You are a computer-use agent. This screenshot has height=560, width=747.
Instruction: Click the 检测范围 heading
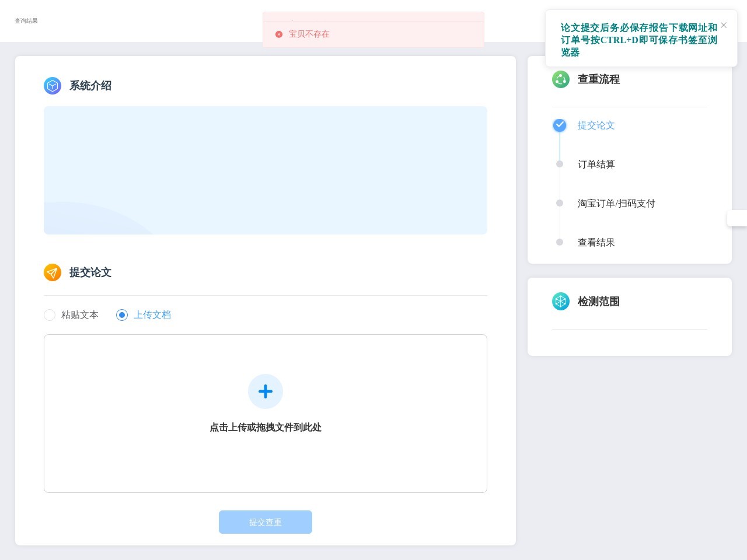tap(599, 302)
